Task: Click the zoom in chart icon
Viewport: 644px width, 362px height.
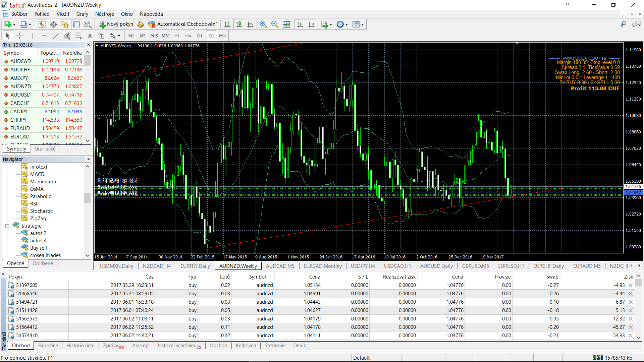Action: point(263,24)
